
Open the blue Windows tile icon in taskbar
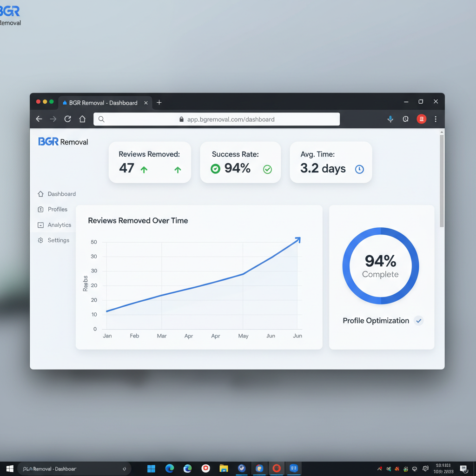151,469
